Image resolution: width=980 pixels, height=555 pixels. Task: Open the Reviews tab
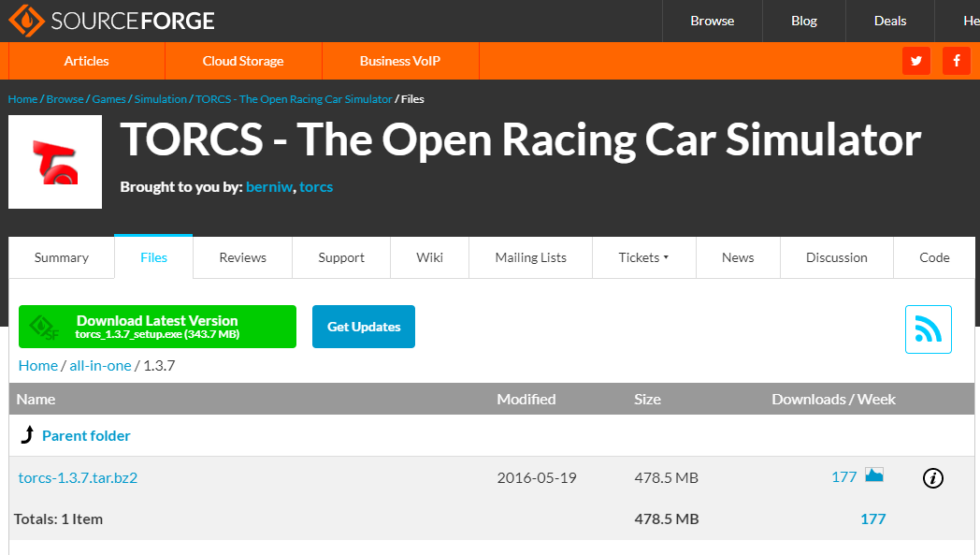[242, 257]
